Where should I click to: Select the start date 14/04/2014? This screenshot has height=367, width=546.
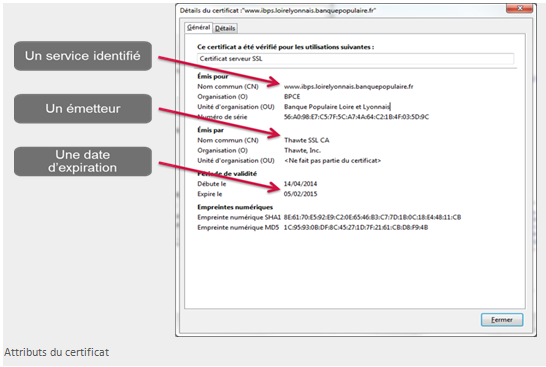coord(300,184)
